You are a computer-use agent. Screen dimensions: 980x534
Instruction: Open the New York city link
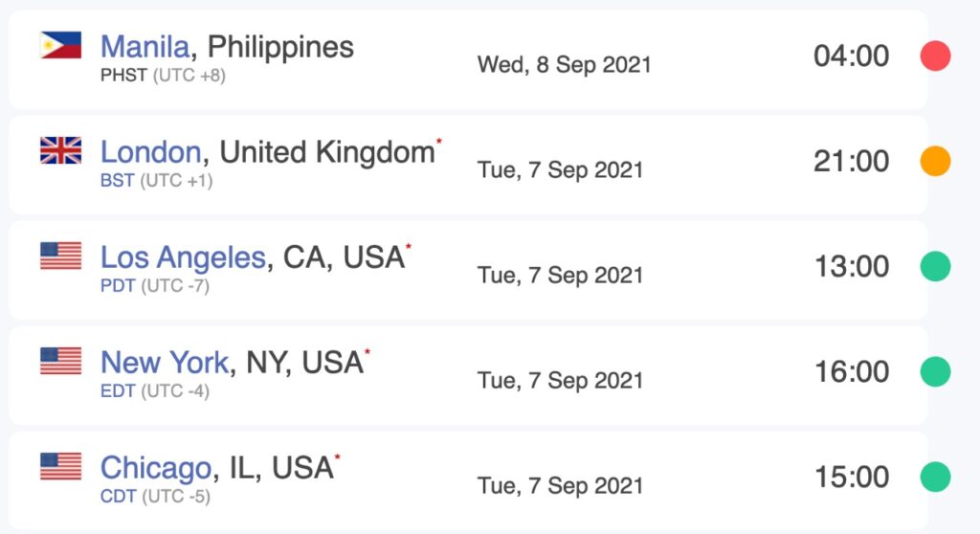[x=165, y=363]
